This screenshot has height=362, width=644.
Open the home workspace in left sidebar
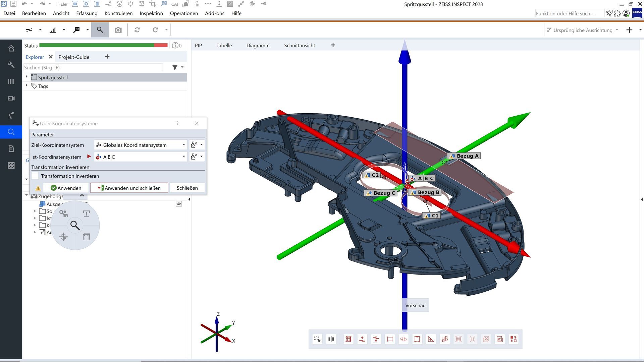(11, 48)
